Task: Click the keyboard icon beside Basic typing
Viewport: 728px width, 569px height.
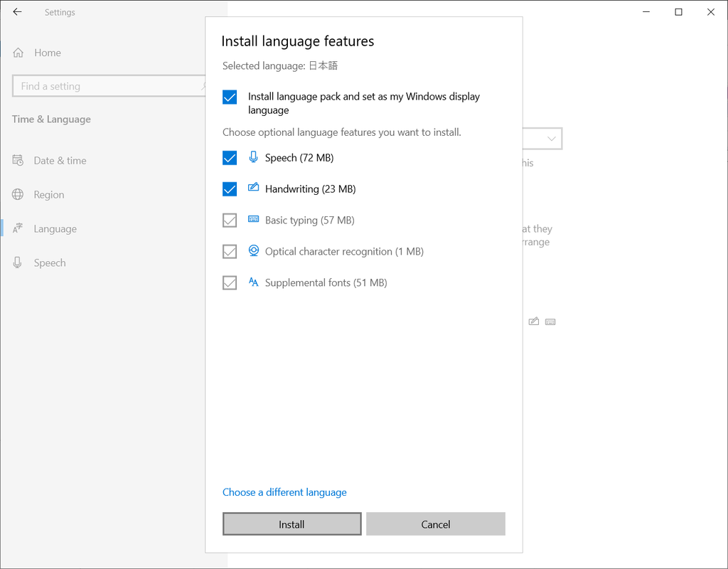Action: pos(254,219)
